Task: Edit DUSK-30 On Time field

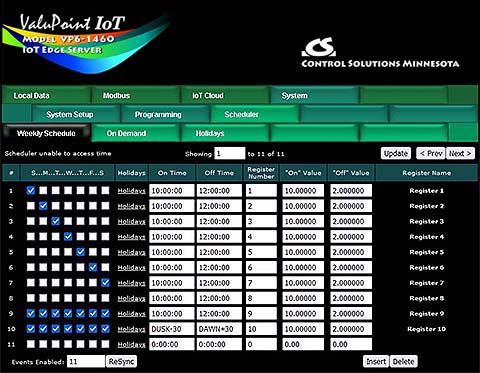Action: click(x=172, y=329)
